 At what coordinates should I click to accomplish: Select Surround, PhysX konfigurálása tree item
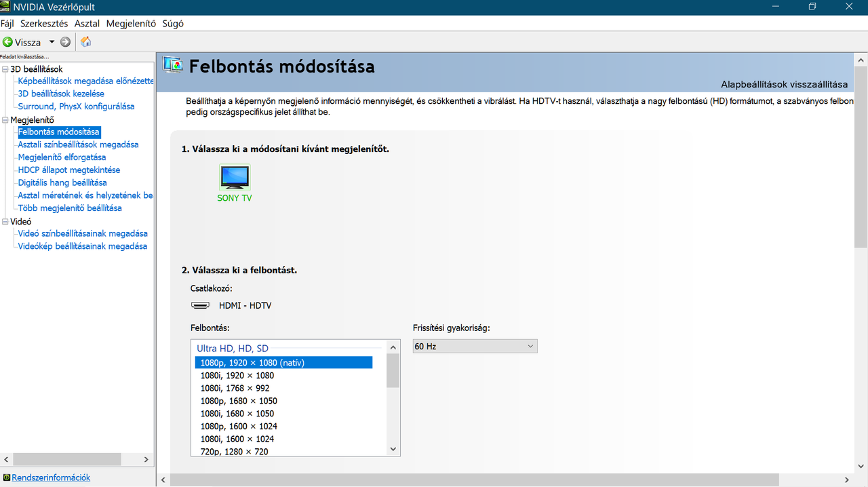click(x=76, y=106)
